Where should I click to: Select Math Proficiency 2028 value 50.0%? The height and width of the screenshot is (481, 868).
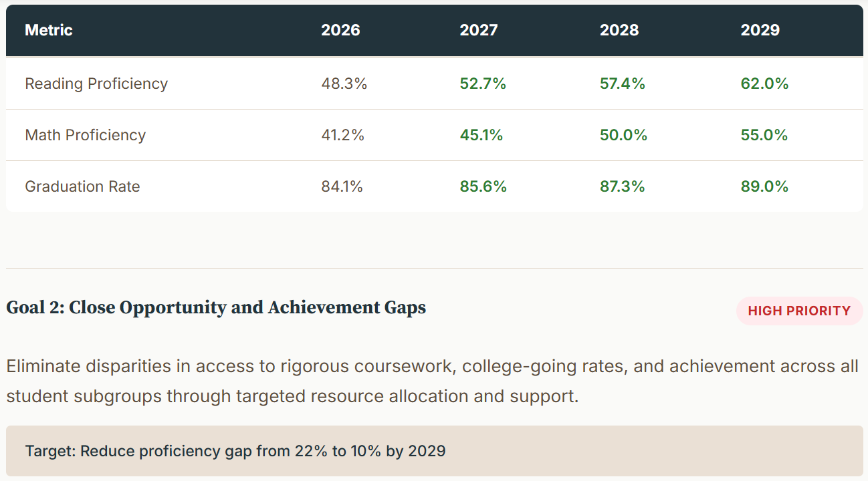tap(623, 135)
